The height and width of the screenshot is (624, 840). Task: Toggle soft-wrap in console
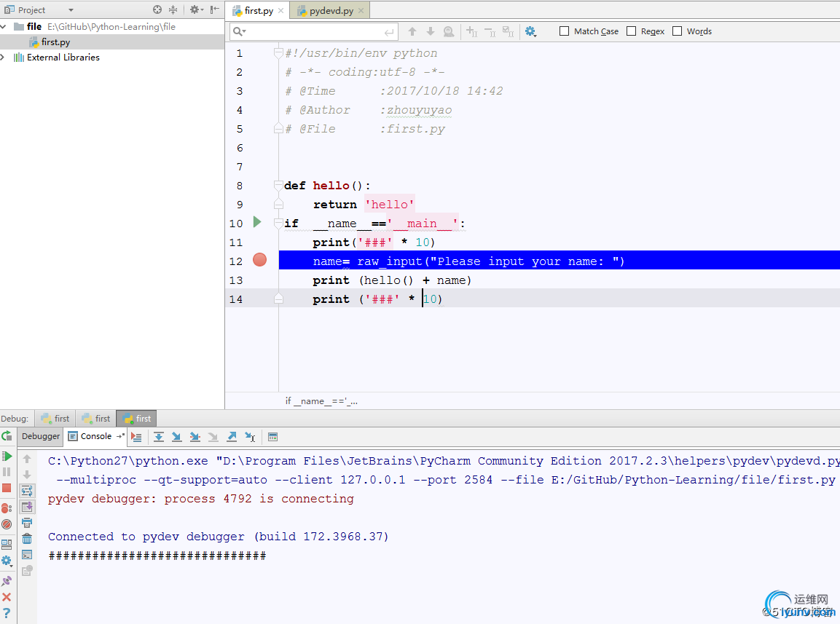tap(27, 491)
